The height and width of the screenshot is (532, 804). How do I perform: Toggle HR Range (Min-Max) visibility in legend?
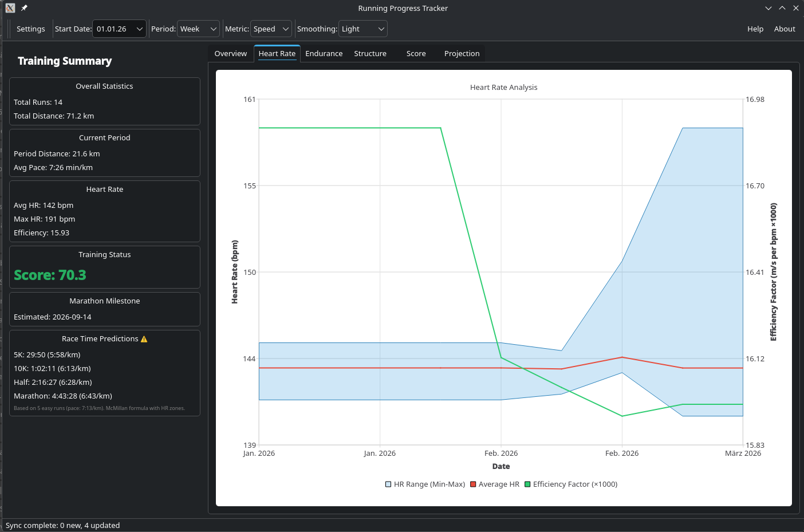pos(428,484)
